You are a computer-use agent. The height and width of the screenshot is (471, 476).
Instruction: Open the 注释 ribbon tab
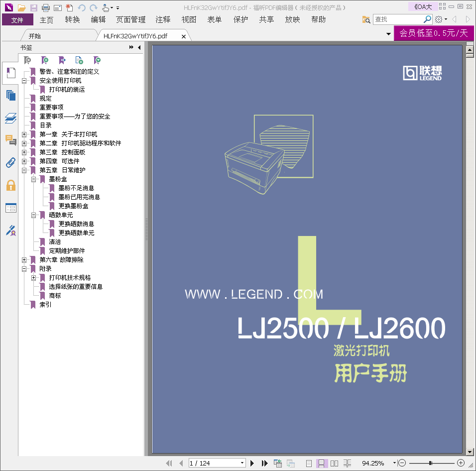coord(163,20)
